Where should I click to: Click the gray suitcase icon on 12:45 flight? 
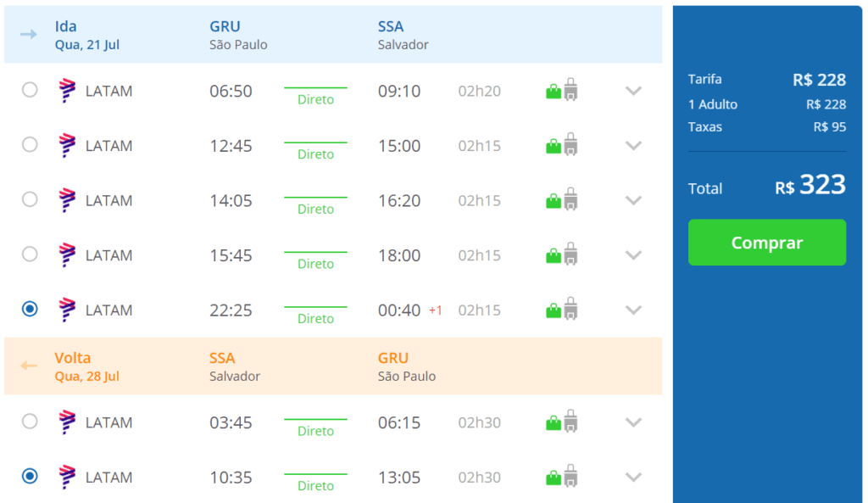(x=570, y=144)
